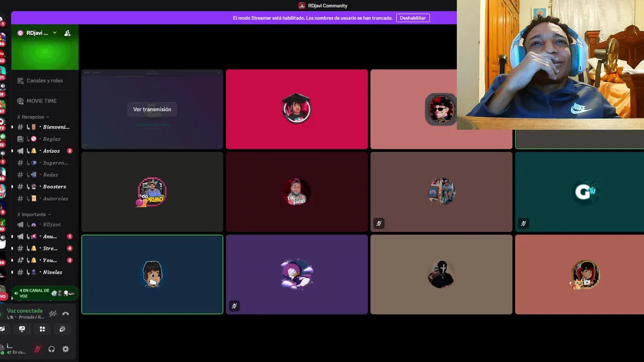Collapse the Recepcion category
This screenshot has width=644, height=362.
[33, 117]
